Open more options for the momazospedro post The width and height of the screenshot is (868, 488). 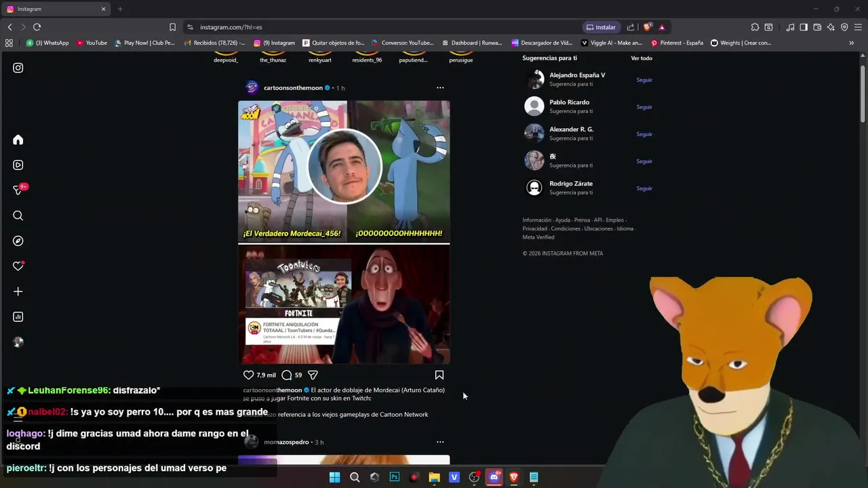point(440,442)
